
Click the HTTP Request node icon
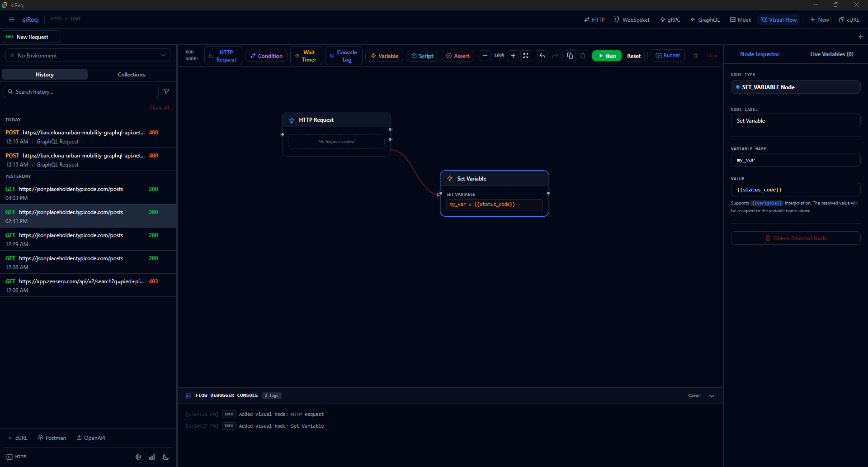coord(292,120)
